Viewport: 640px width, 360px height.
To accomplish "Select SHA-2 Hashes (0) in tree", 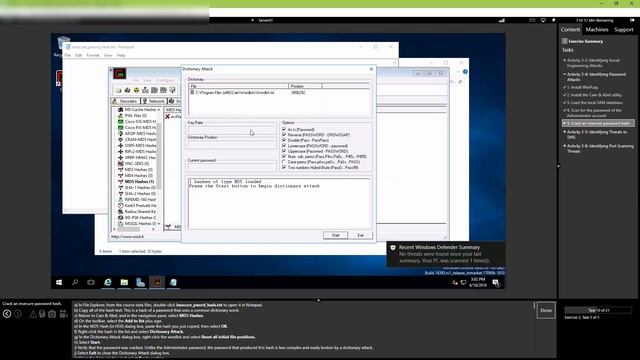I will click(x=137, y=193).
